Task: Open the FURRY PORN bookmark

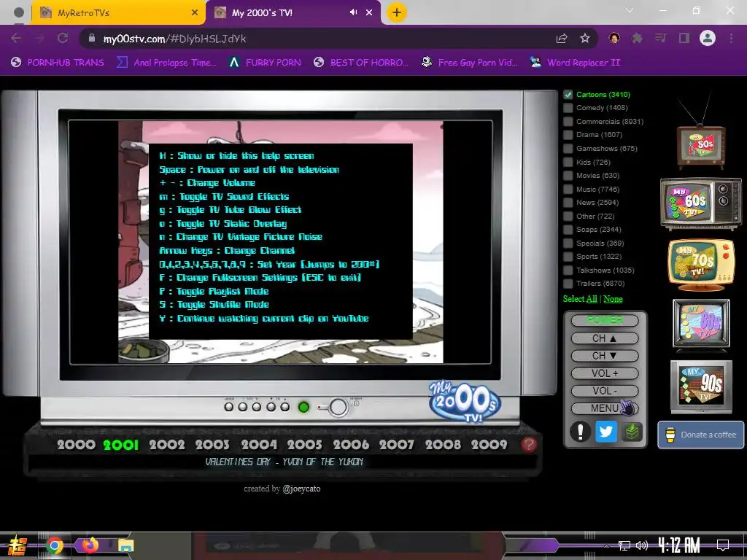Action: coord(265,63)
